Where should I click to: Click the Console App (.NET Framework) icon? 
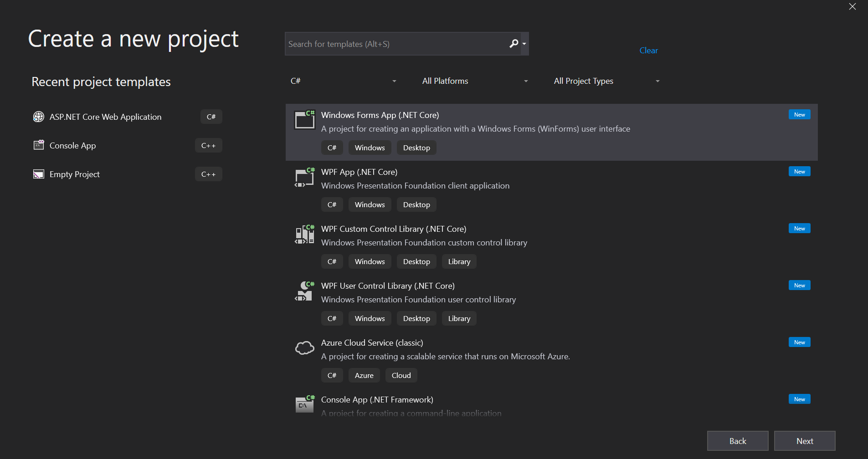(304, 404)
